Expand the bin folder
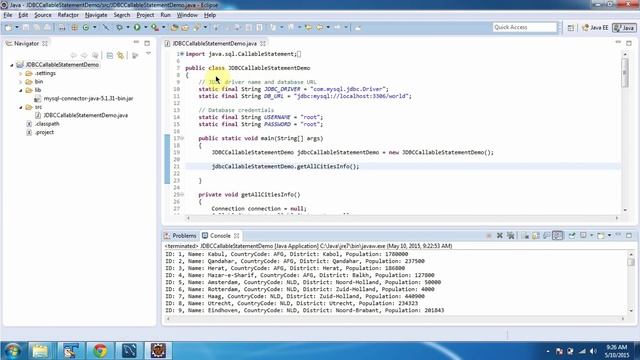The image size is (640, 360). [20, 82]
